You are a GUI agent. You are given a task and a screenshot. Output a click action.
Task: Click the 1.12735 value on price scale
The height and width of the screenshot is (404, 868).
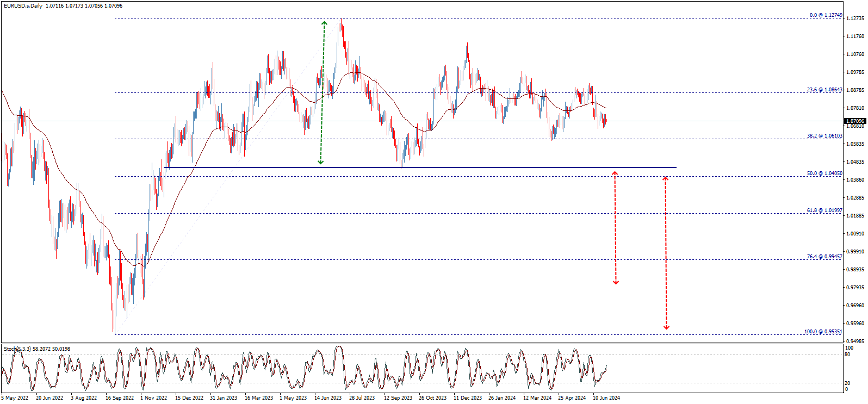[x=855, y=18]
